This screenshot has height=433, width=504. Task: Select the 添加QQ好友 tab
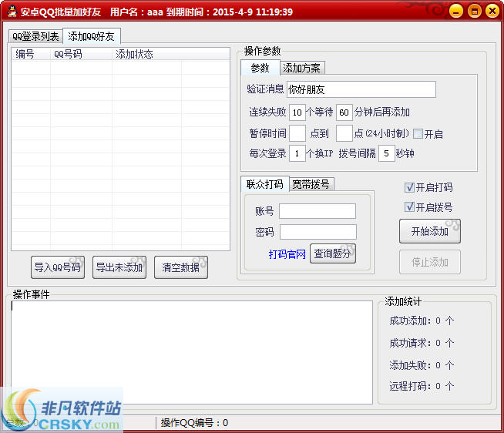[91, 36]
